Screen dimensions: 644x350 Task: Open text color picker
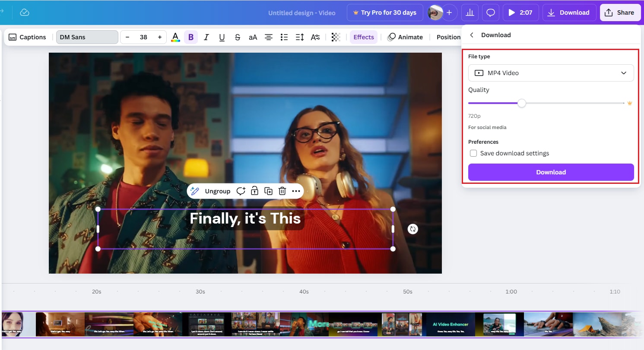(175, 37)
